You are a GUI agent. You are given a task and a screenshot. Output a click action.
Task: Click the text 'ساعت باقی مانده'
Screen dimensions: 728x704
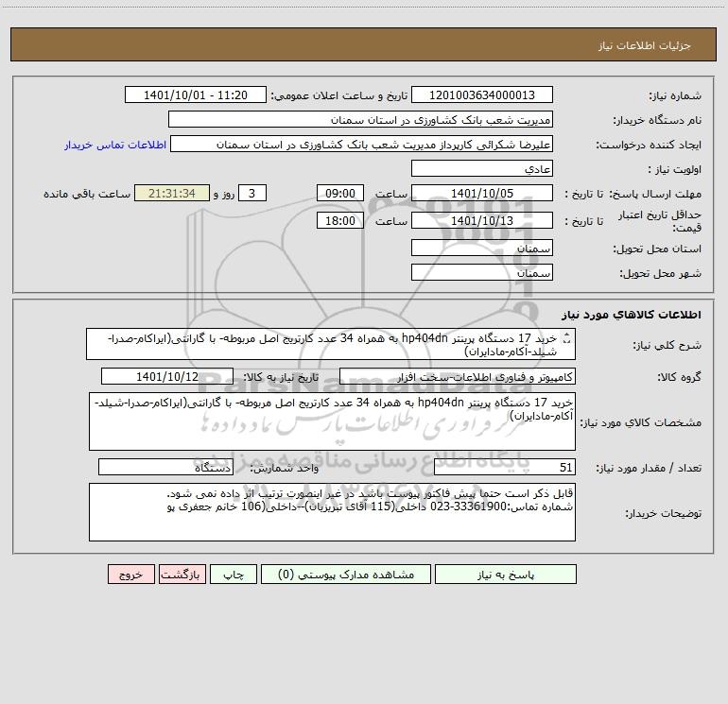87,194
